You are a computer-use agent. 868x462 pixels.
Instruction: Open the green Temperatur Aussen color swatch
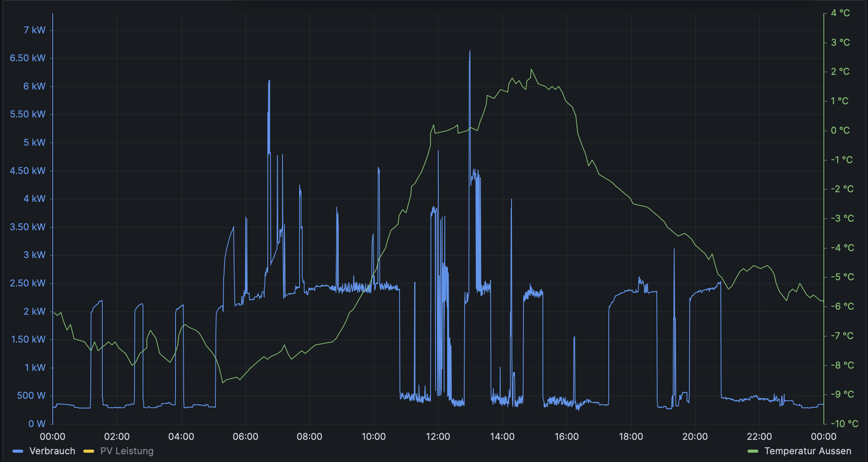[753, 451]
